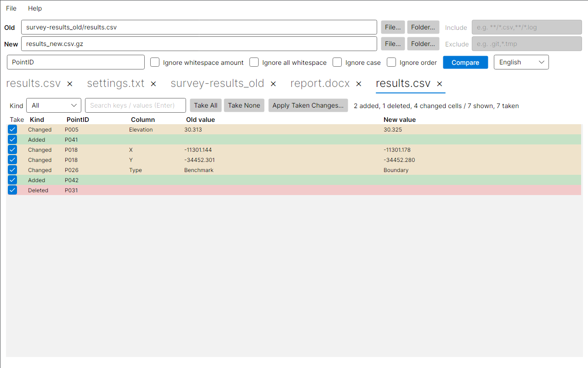Focus the Old path input field
Screen dimensions: 588x368
[199, 27]
